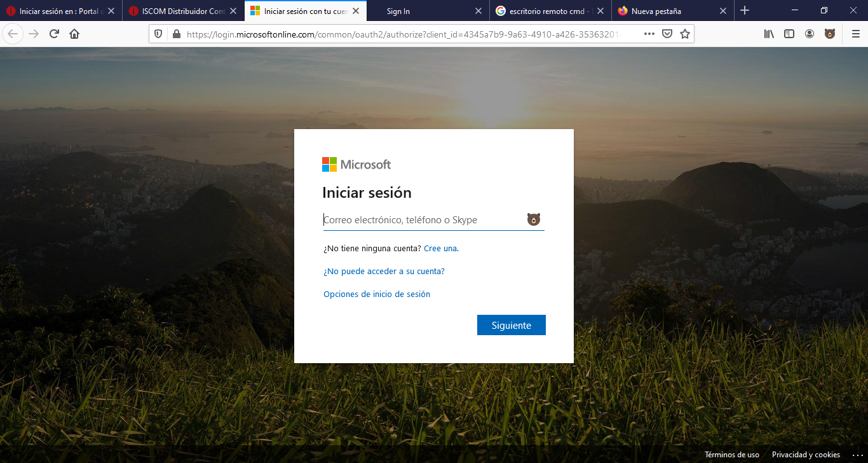Open Opciones de inicio de sesión
This screenshot has width=868, height=463.
[377, 294]
